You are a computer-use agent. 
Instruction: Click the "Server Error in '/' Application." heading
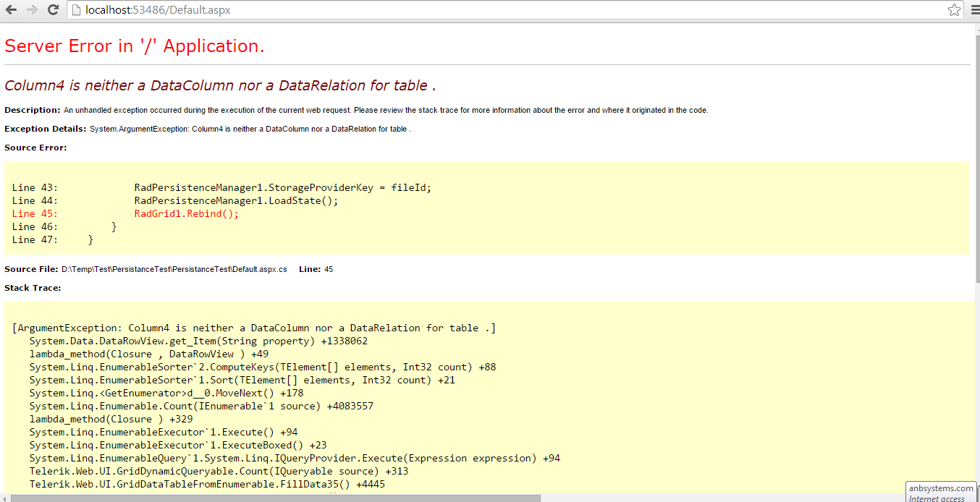pyautogui.click(x=135, y=46)
